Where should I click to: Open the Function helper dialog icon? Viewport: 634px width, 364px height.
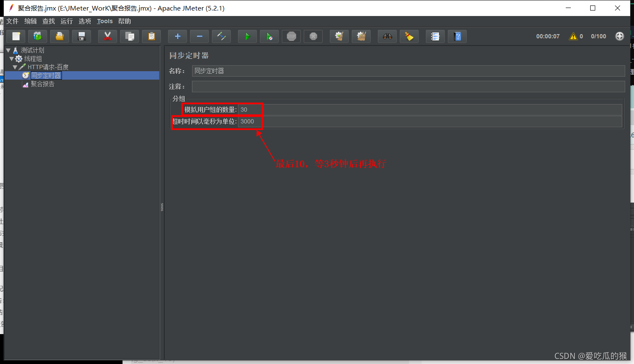pos(435,36)
